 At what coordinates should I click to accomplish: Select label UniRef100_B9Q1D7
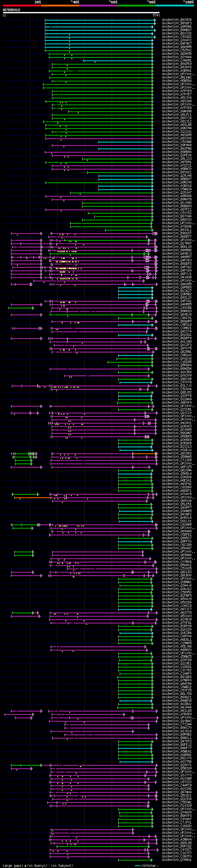click(177, 233)
